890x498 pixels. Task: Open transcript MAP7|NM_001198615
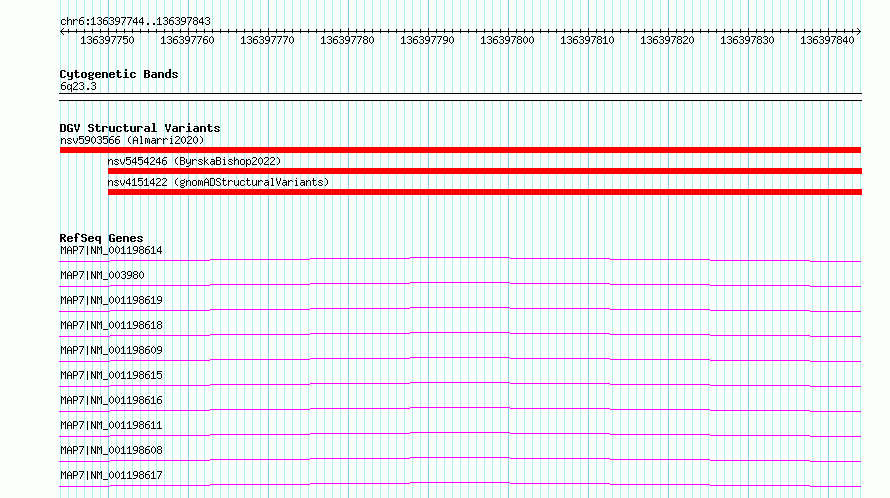pyautogui.click(x=111, y=375)
